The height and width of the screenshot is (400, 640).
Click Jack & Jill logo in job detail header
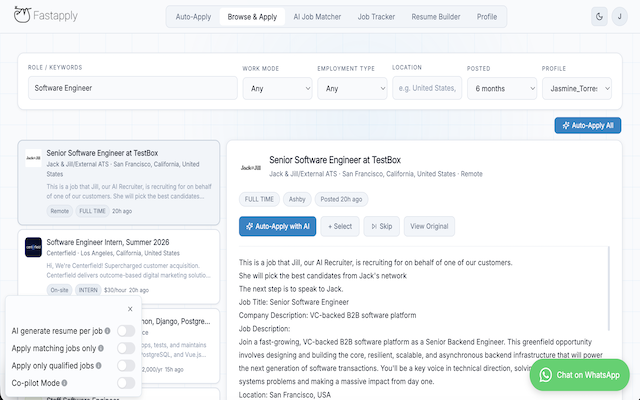tap(251, 167)
